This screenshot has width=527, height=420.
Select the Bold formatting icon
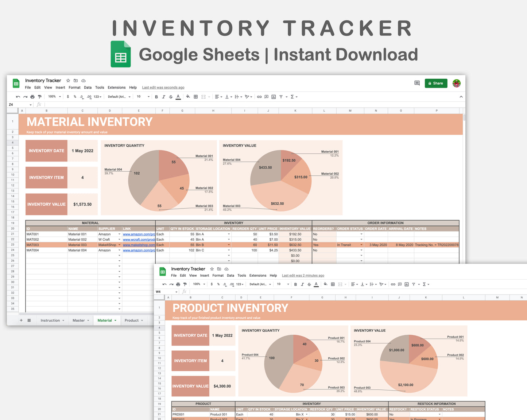tap(156, 97)
